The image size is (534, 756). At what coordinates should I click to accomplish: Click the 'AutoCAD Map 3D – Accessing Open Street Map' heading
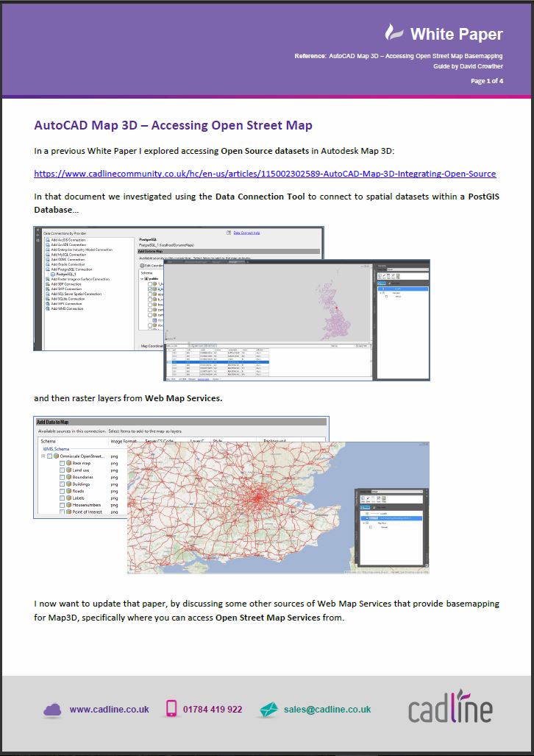173,125
